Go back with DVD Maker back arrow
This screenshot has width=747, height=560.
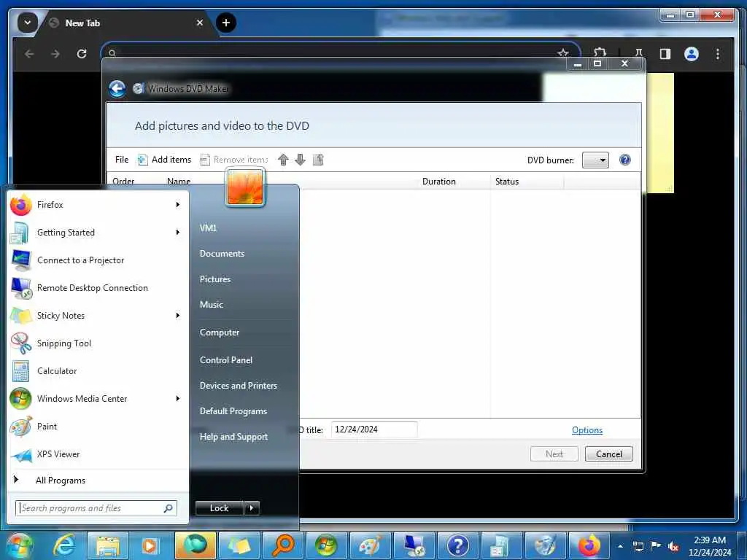(x=117, y=88)
